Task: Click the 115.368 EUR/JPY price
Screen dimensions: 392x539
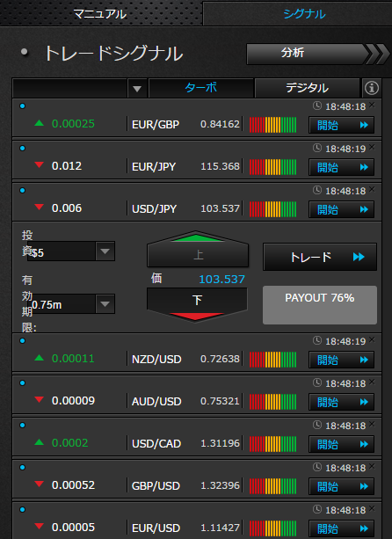Action: pyautogui.click(x=220, y=166)
